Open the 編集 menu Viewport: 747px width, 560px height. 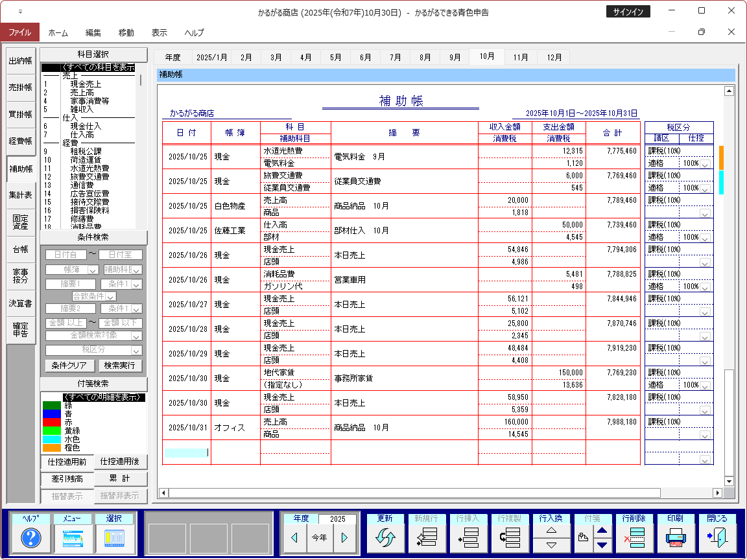[93, 32]
